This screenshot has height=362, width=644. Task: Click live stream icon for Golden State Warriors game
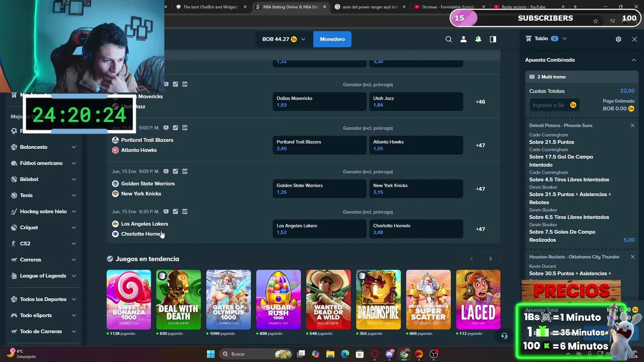[166, 171]
